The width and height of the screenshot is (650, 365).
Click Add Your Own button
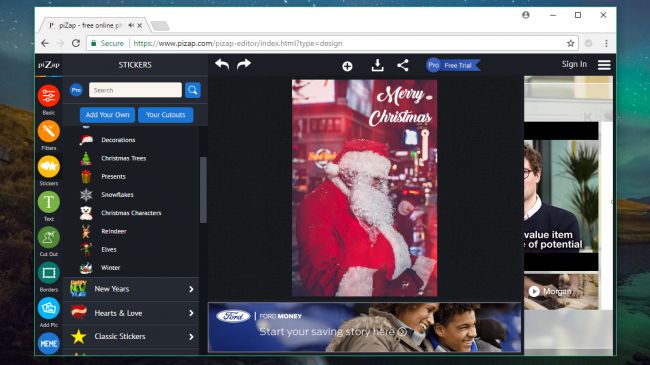point(107,115)
